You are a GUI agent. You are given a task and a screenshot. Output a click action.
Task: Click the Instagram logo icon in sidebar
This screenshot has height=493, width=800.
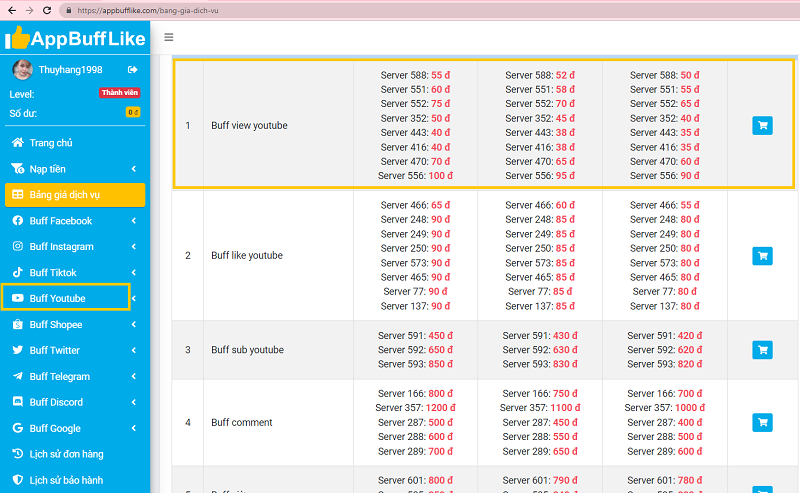(x=18, y=246)
